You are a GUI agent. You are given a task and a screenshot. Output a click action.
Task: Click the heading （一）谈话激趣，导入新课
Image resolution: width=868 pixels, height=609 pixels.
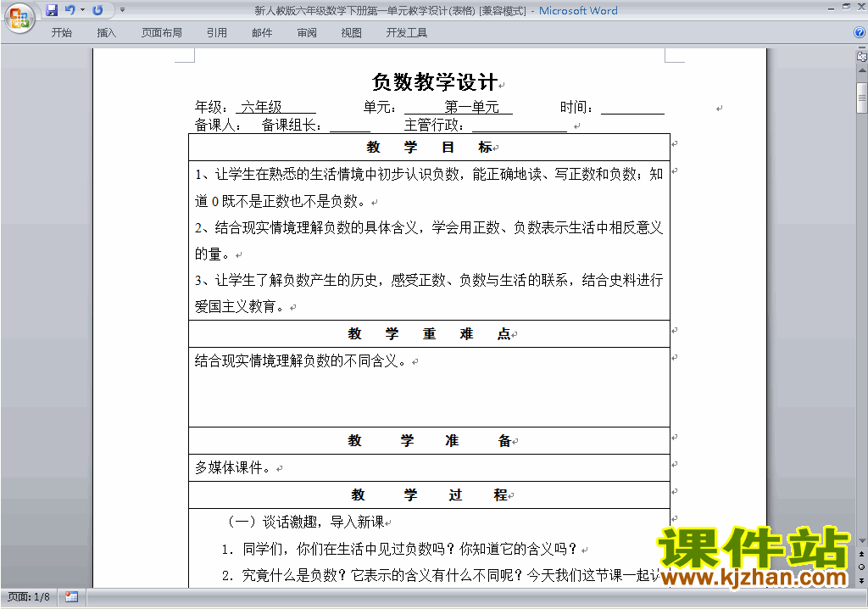coord(305,522)
